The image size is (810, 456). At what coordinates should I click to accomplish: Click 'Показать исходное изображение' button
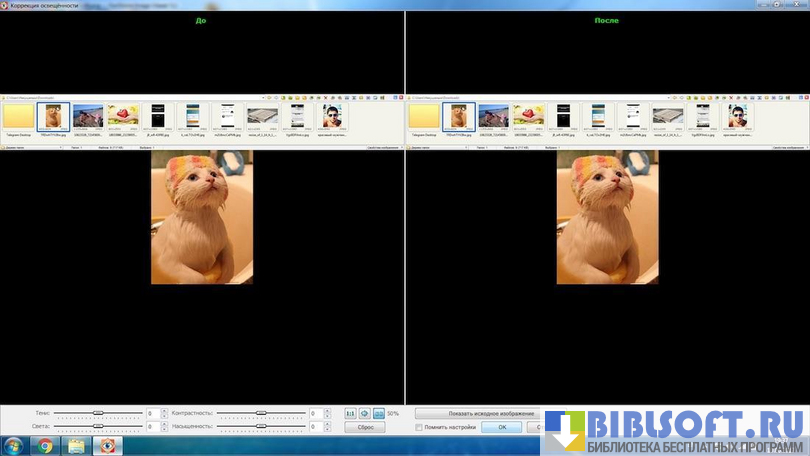point(476,413)
